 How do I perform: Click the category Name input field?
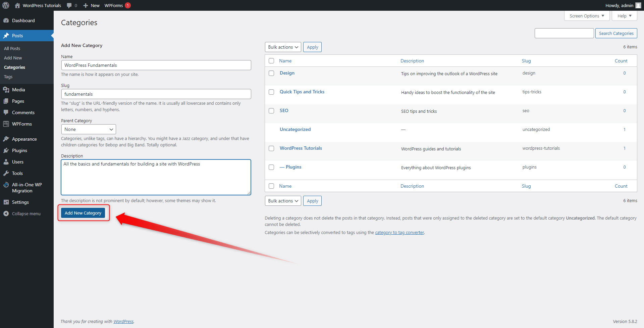(156, 65)
